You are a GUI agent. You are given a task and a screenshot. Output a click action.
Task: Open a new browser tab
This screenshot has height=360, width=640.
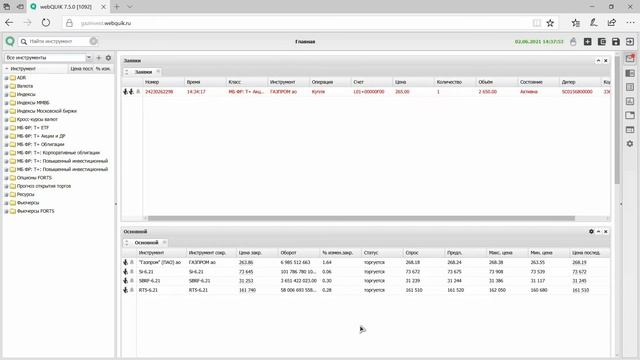(117, 7)
